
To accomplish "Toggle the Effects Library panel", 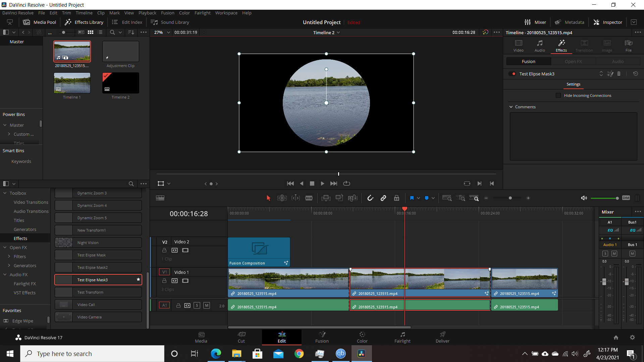I will 84,22.
